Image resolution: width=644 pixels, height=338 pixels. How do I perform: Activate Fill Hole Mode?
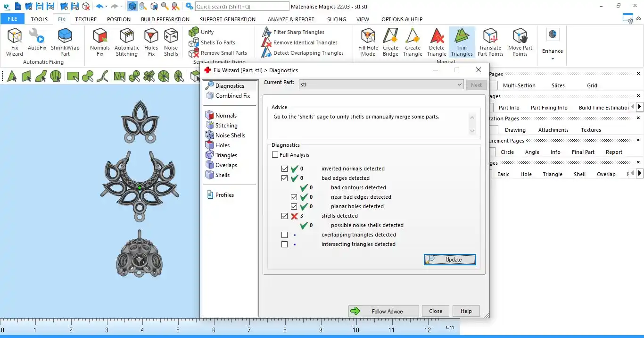(x=368, y=42)
